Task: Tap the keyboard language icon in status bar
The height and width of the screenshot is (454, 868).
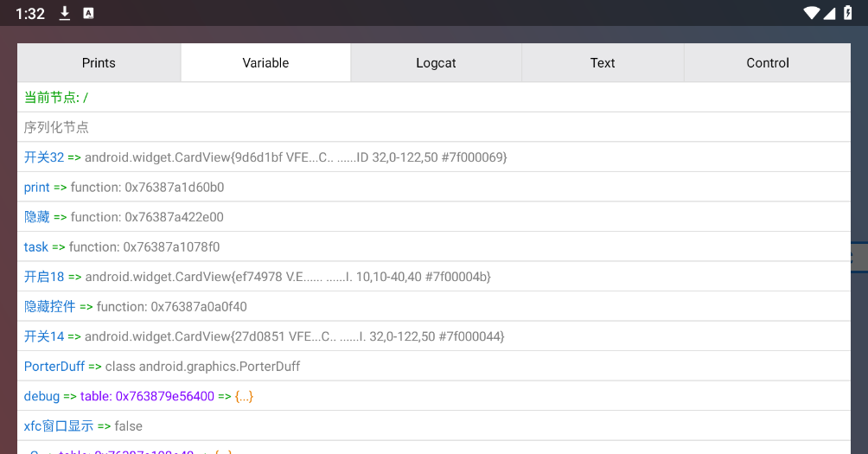Action: click(x=88, y=13)
